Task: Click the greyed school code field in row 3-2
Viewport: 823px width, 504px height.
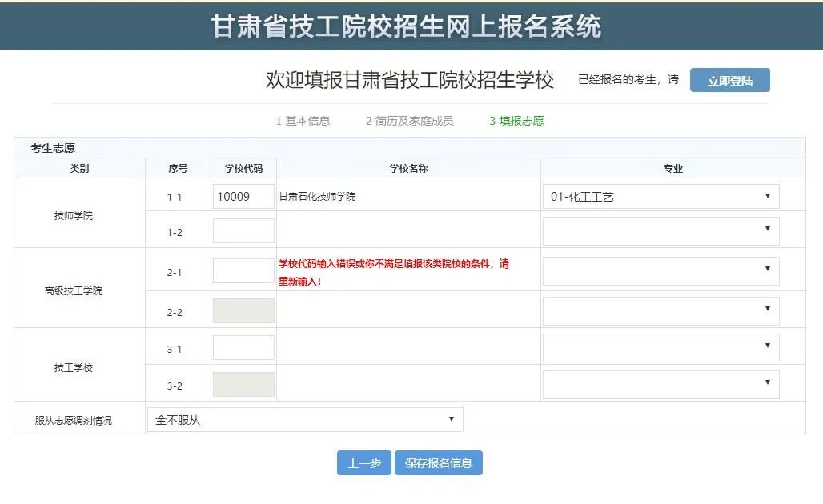Action: pos(243,385)
